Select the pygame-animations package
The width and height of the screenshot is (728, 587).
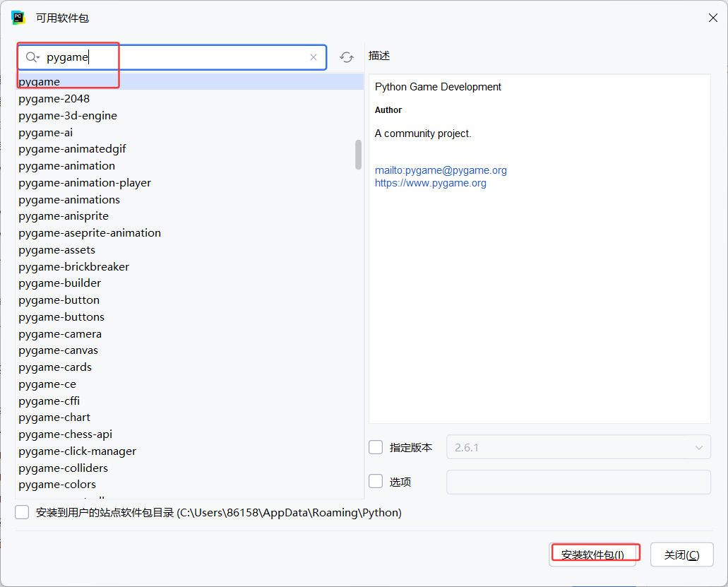[189, 199]
